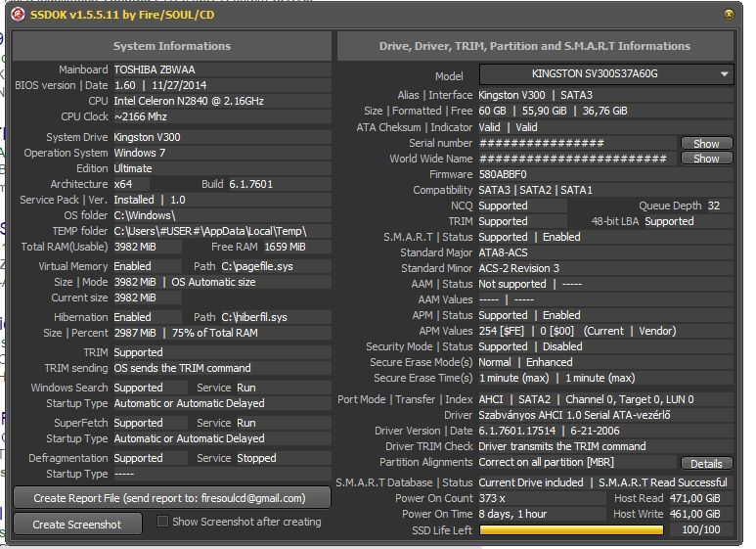The height and width of the screenshot is (549, 756).
Task: Click Port Mode value AHCI
Action: coord(490,399)
